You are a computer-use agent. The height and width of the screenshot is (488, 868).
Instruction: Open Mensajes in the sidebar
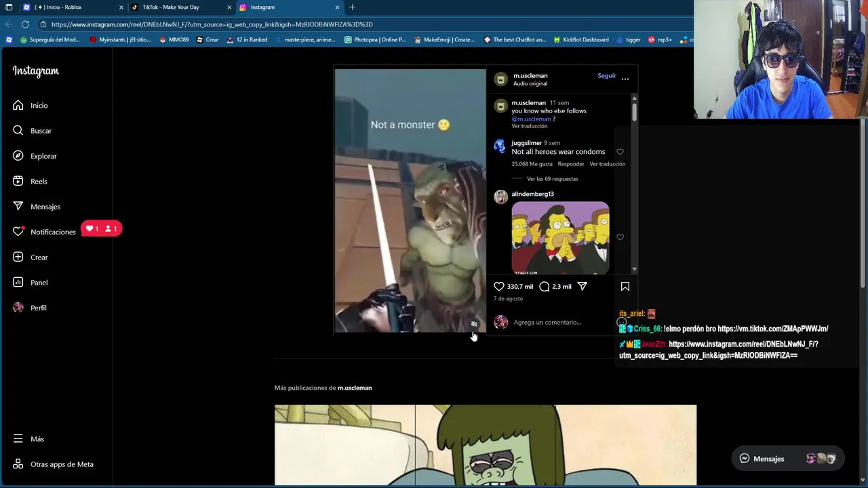(37, 206)
